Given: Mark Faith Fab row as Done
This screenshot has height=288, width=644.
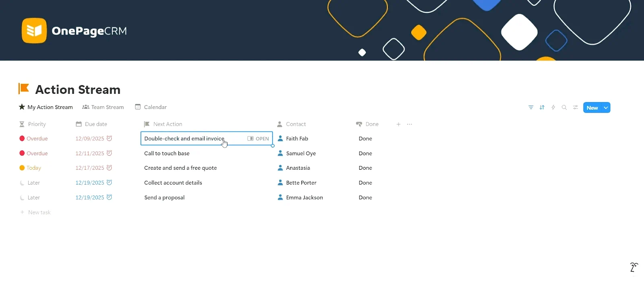Looking at the screenshot, I should pos(365,138).
